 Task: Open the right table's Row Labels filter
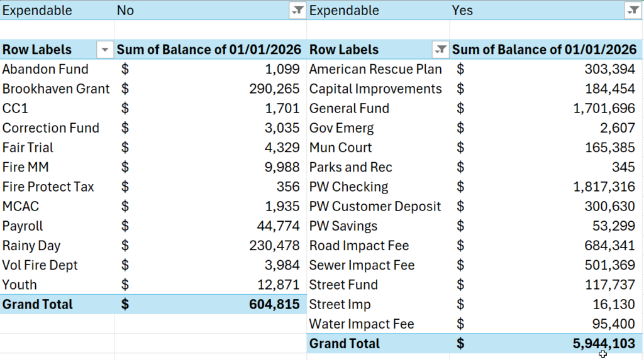click(441, 50)
